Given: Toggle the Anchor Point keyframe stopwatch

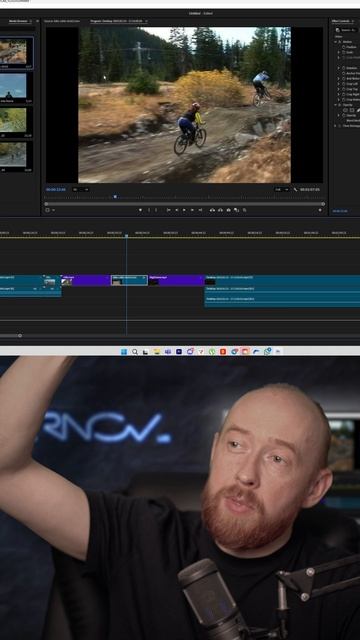Looking at the screenshot, I should tap(343, 73).
